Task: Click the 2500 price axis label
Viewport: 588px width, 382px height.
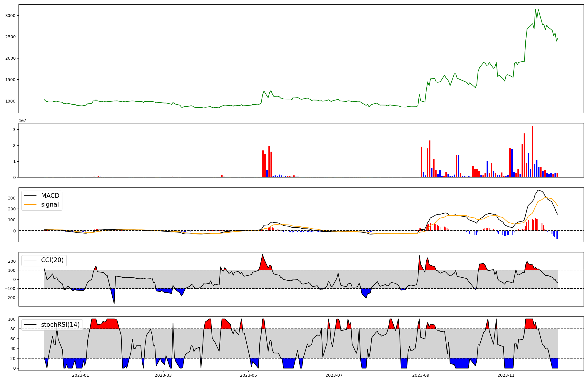Action: [11, 37]
